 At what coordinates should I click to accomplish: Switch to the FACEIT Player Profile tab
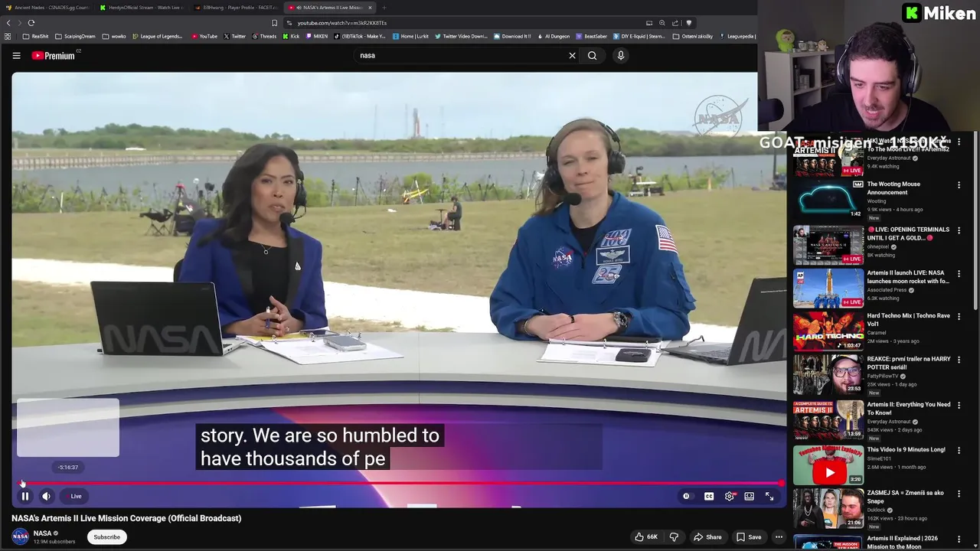click(x=235, y=8)
